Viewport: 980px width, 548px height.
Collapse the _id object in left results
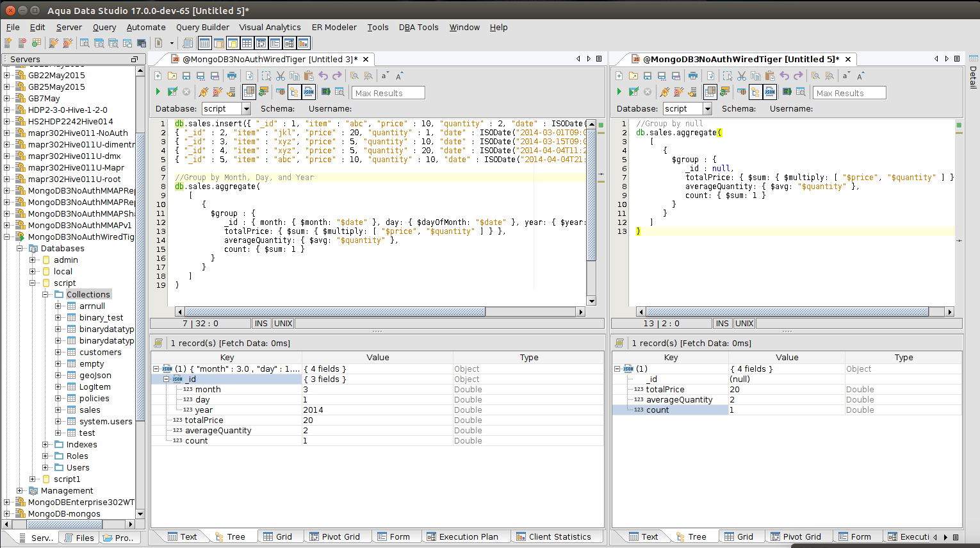coord(166,379)
